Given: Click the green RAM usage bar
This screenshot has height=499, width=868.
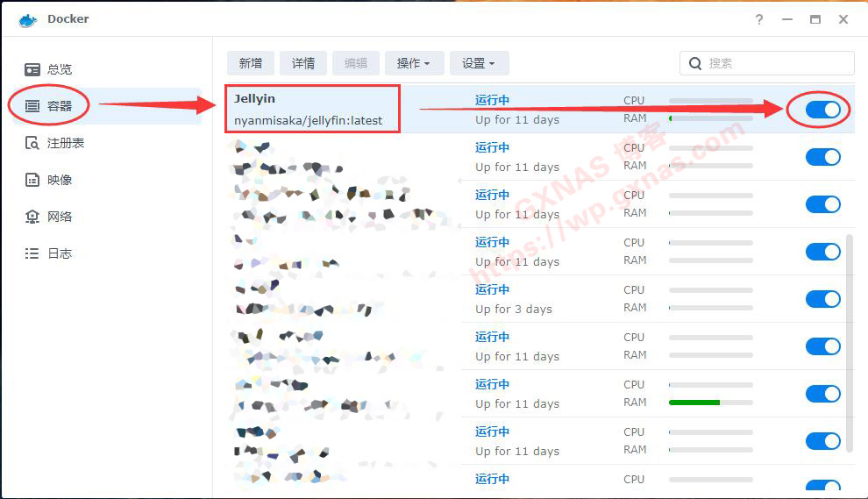Looking at the screenshot, I should (694, 403).
